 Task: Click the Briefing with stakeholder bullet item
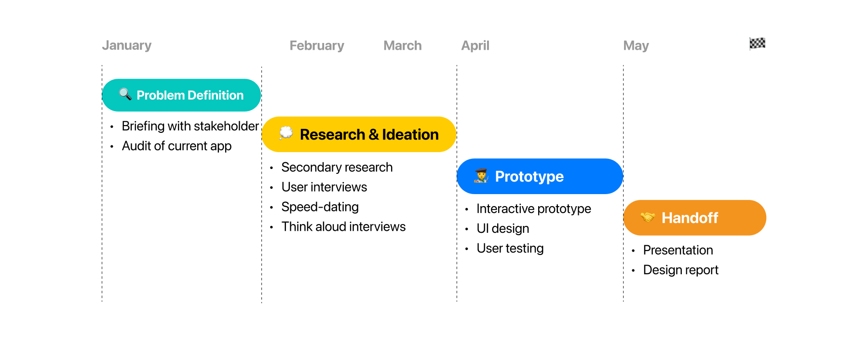pos(190,126)
